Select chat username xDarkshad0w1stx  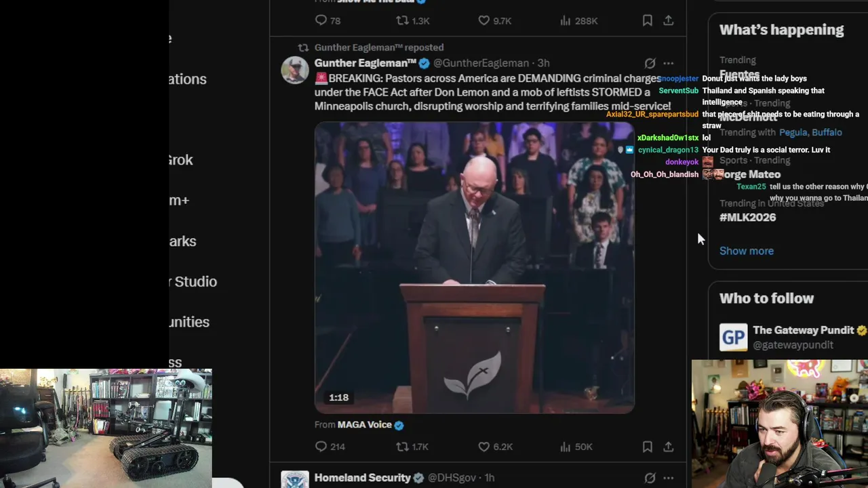coord(668,138)
